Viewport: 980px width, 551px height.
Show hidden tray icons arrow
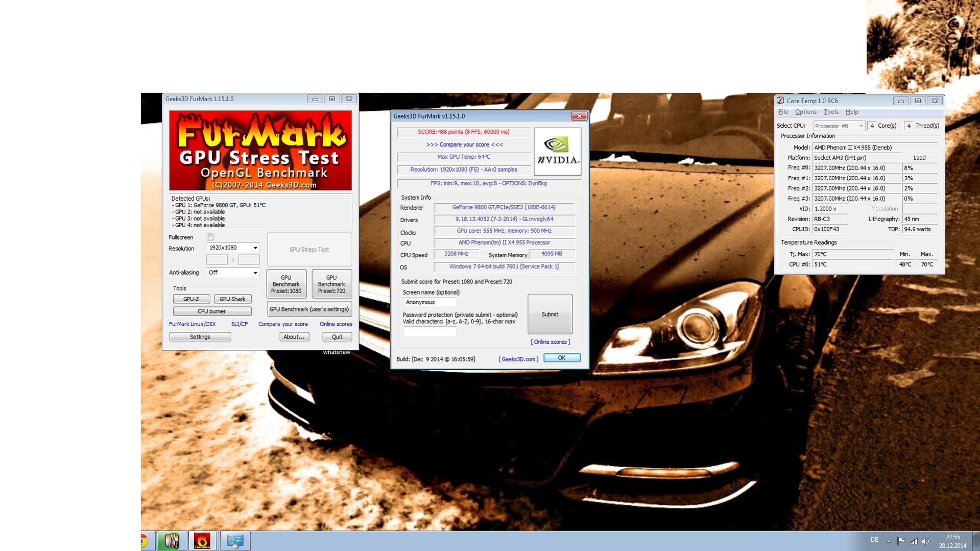pyautogui.click(x=889, y=541)
